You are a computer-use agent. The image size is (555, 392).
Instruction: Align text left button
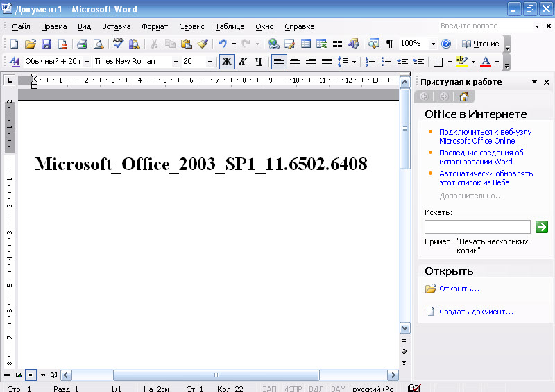coord(279,62)
